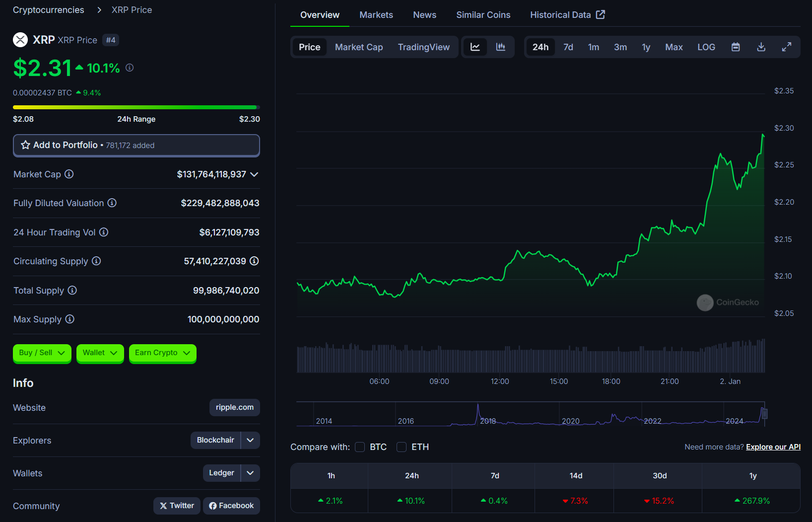Show Max Supply info icon
812x522 pixels.
pos(70,319)
